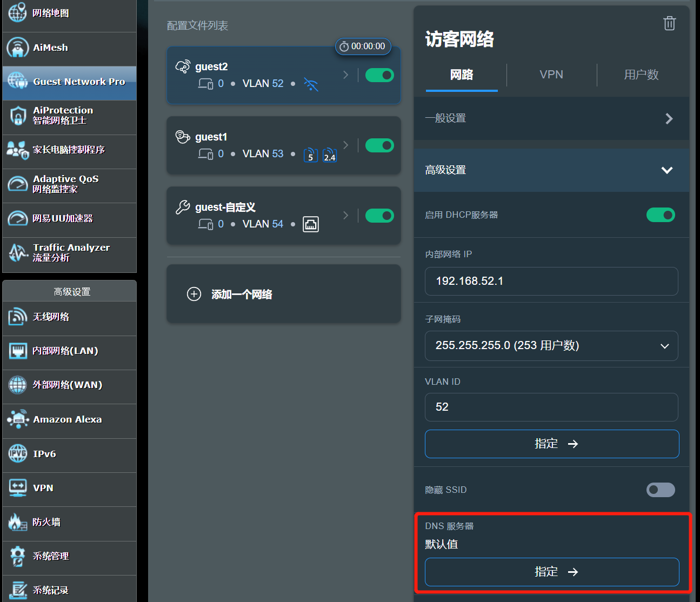Switch to the 用户数 tab

pyautogui.click(x=641, y=75)
